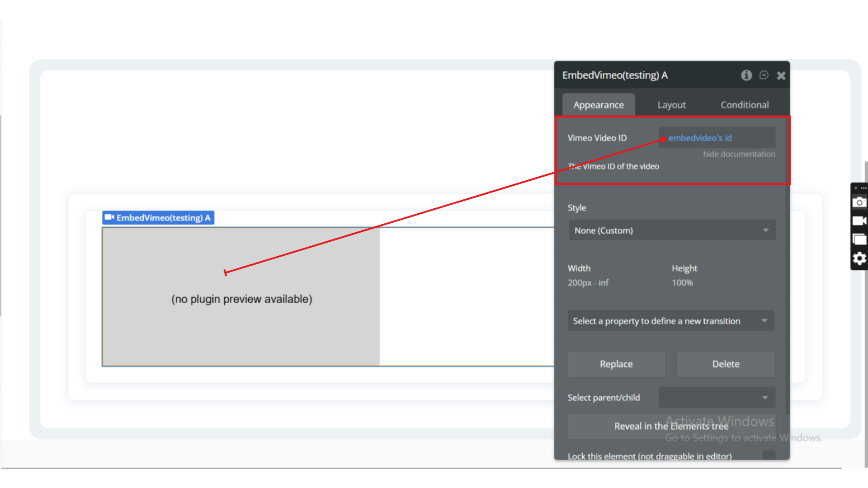The width and height of the screenshot is (868, 488).
Task: Open the comments speech bubble icon
Action: coord(764,75)
